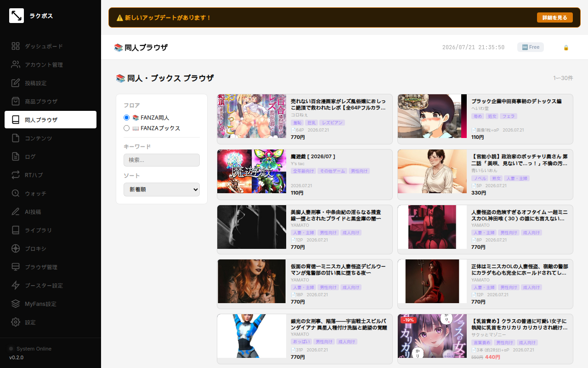Screen dimensions: 588x368
Task: Click the Free plan badge
Action: click(x=531, y=47)
